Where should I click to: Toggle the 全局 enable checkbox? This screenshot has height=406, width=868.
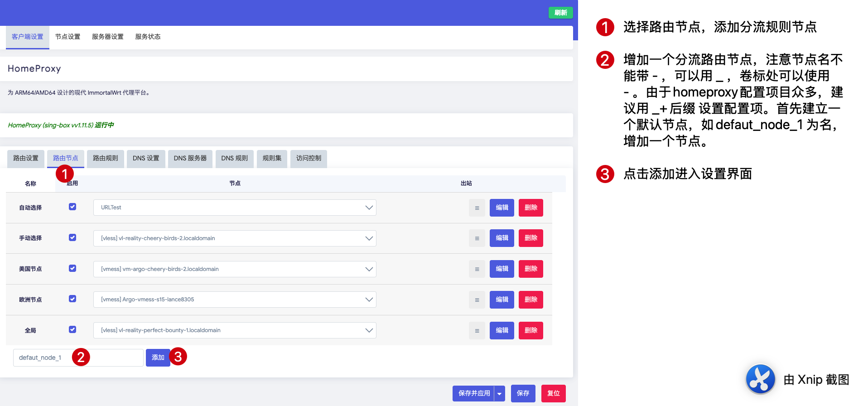(72, 329)
